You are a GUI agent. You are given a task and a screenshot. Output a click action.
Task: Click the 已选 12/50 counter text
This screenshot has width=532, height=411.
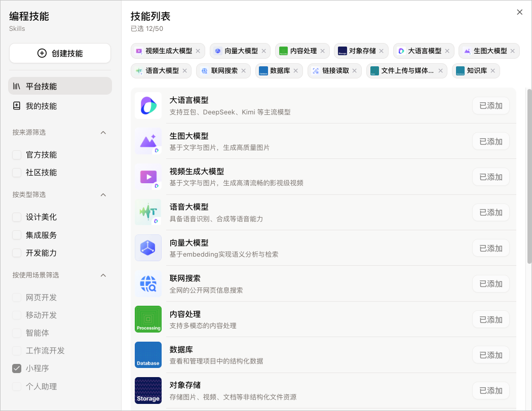coord(147,29)
